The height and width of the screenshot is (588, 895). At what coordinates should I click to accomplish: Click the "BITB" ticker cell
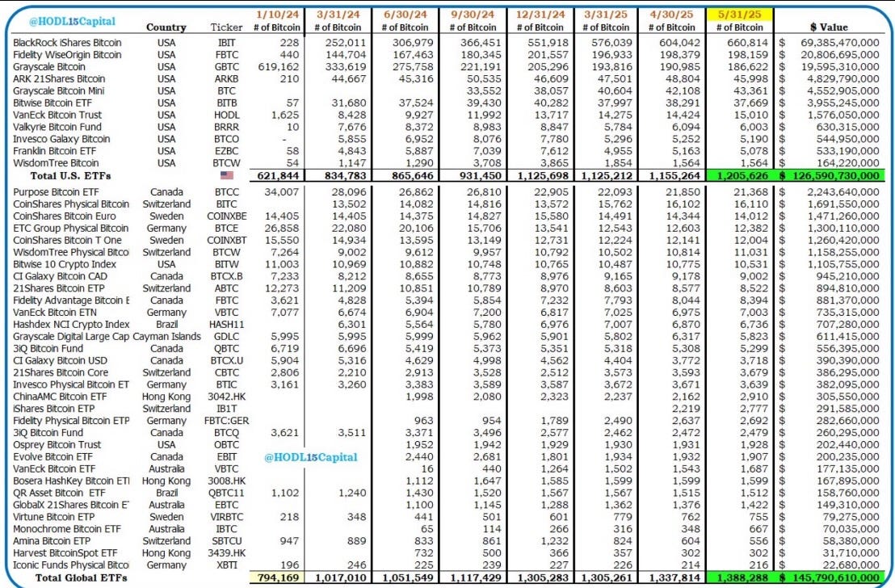tap(227, 103)
